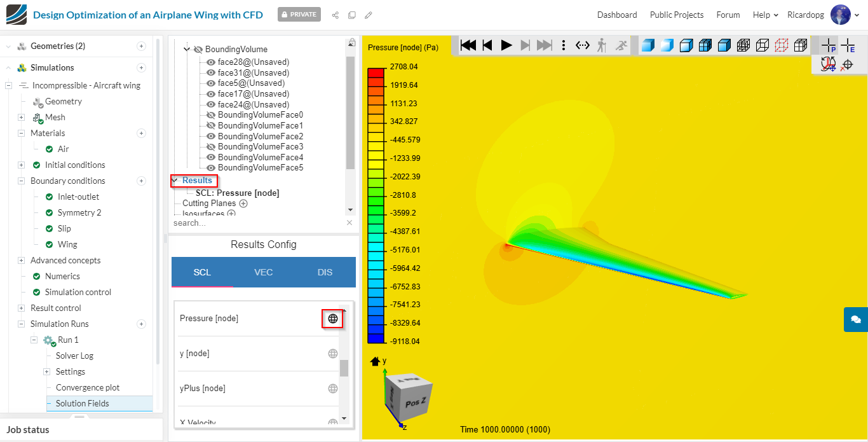868x442 pixels.
Task: Toggle visibility of BoundingVolumeFace4
Action: pos(211,157)
